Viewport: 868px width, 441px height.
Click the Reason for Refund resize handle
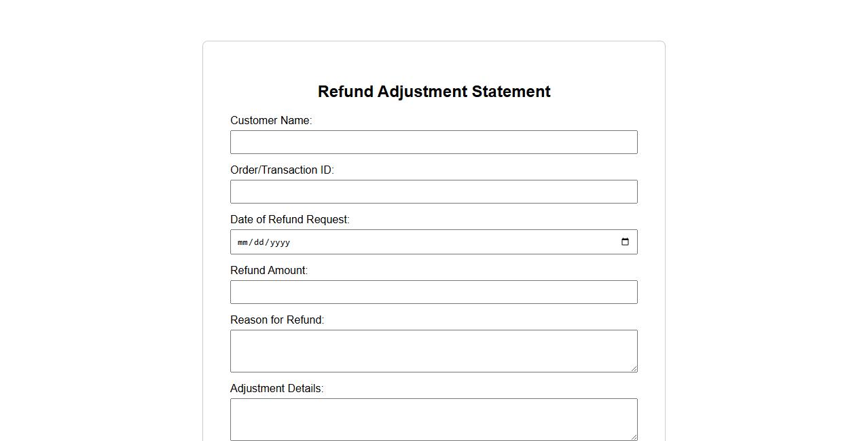coord(634,368)
